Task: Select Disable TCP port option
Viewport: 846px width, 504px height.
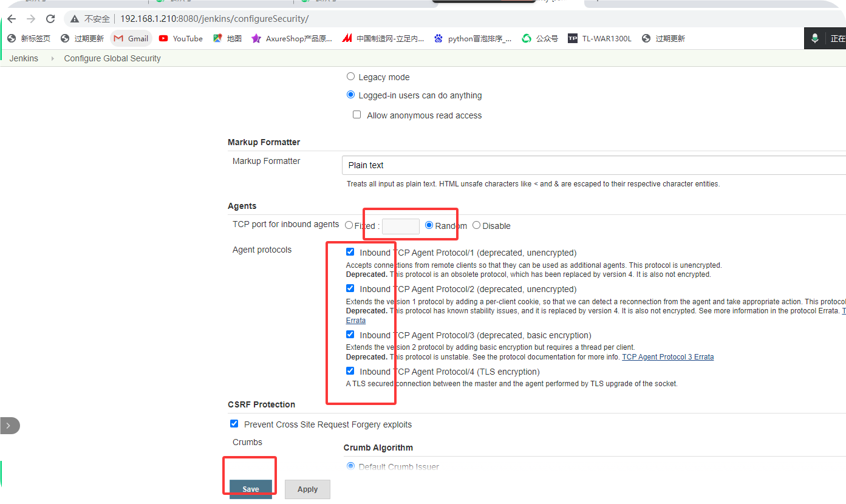Action: (x=477, y=225)
